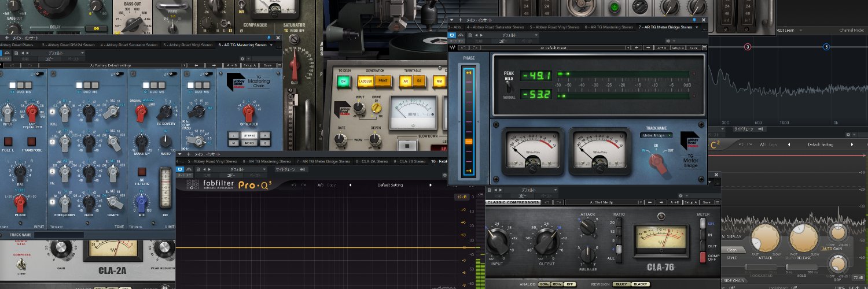This screenshot has height=289, width=868.
Task: Click Copy in Pro-C2 header
Action: (x=773, y=144)
